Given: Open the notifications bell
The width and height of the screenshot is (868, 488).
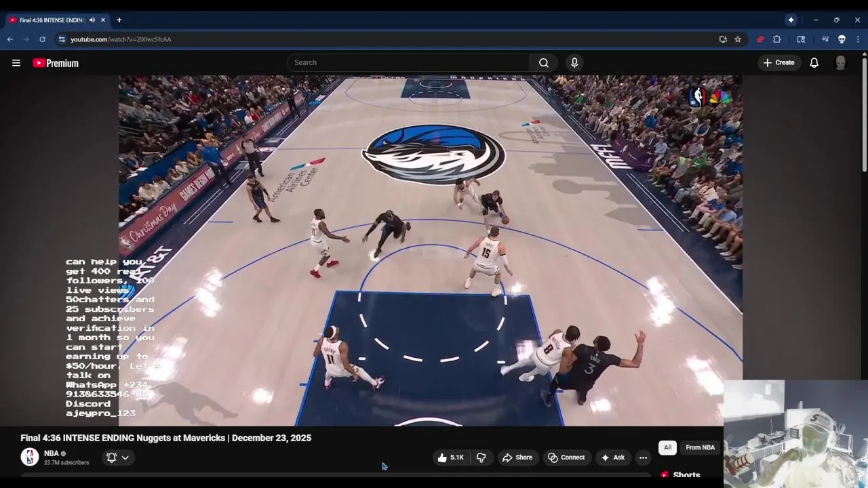Looking at the screenshot, I should point(814,63).
